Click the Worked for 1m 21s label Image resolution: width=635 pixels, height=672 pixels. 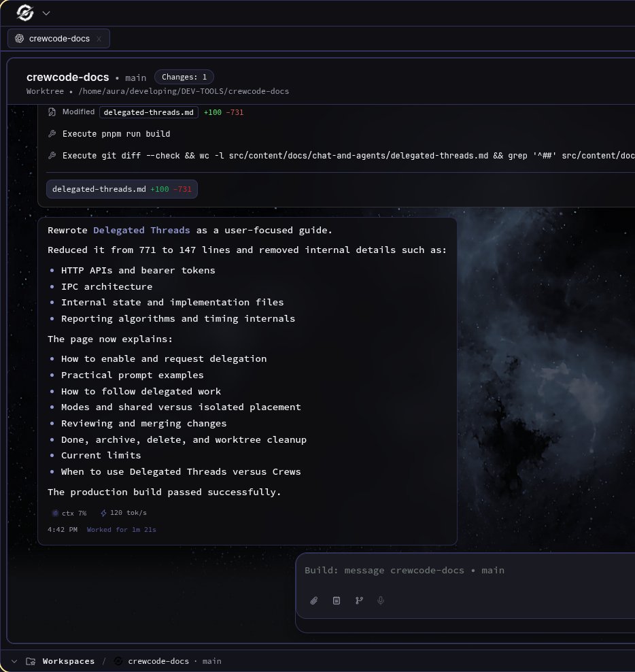121,530
